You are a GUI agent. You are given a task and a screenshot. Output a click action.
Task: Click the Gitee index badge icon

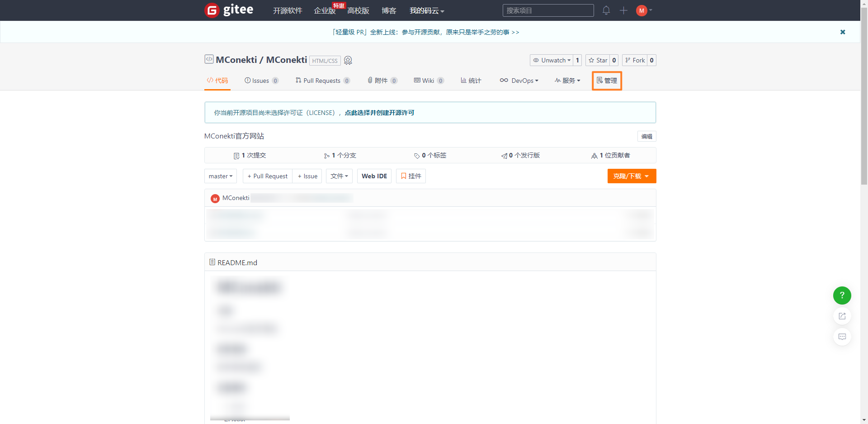348,60
